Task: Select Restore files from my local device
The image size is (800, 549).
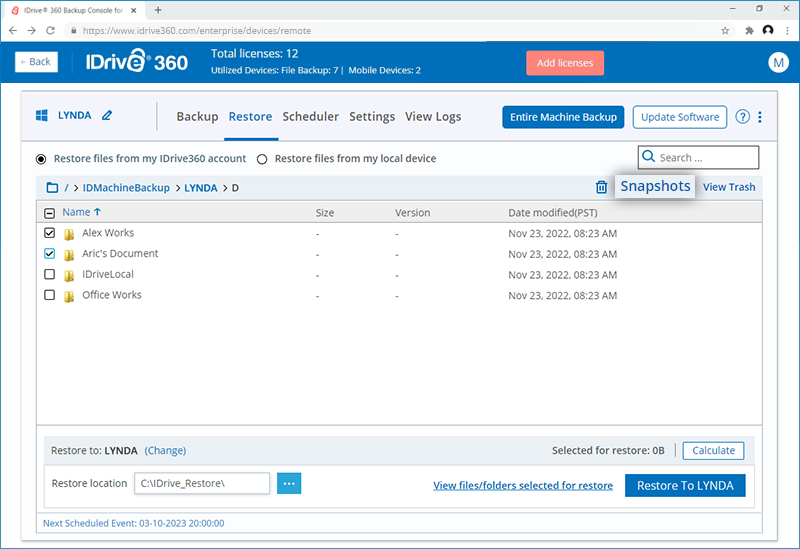Action: 262,159
